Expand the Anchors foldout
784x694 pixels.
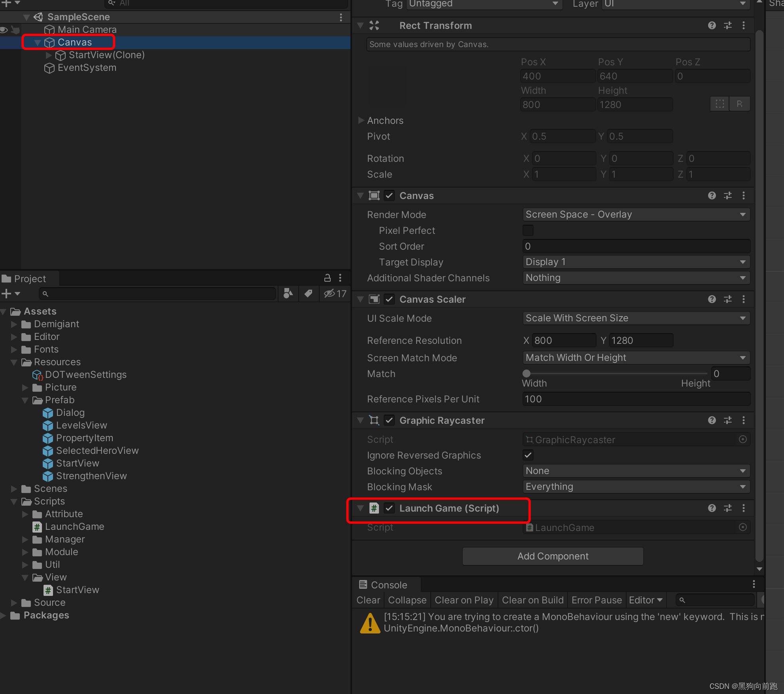coord(361,120)
